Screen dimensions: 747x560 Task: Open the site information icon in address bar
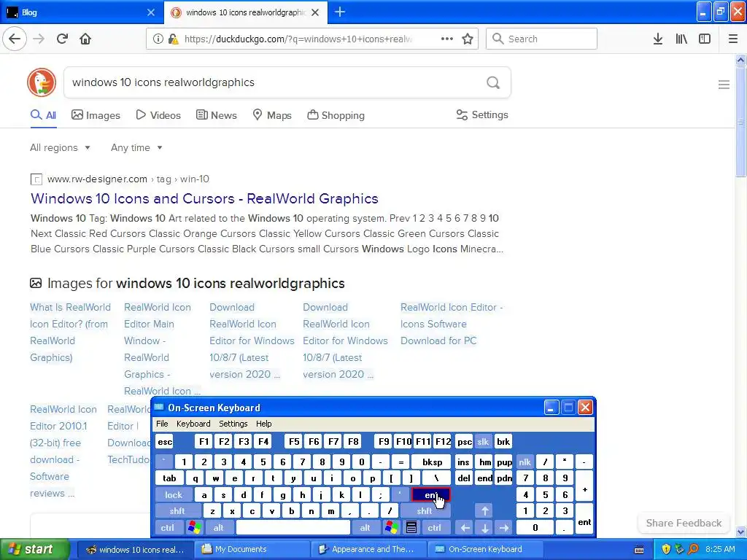(158, 39)
